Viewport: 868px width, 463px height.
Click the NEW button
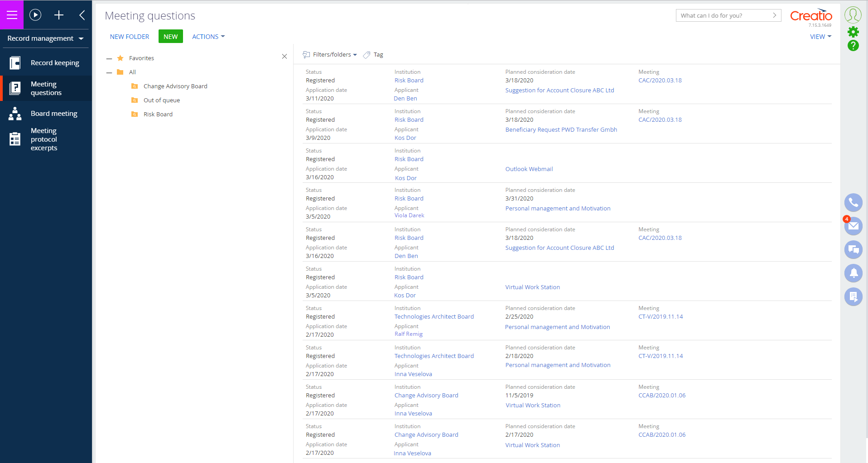coord(170,37)
